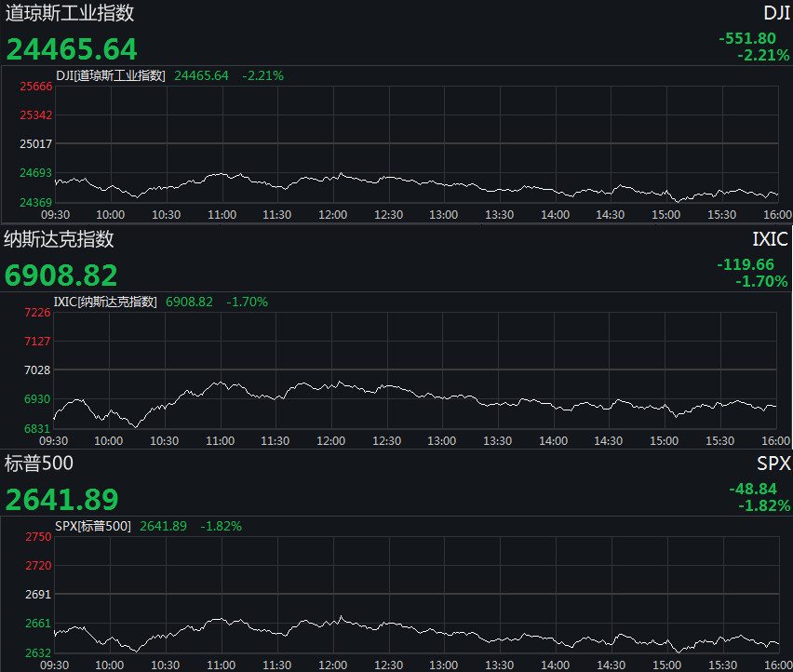
Task: Open the 纳斯达克指数 index title
Action: pyautogui.click(x=60, y=239)
